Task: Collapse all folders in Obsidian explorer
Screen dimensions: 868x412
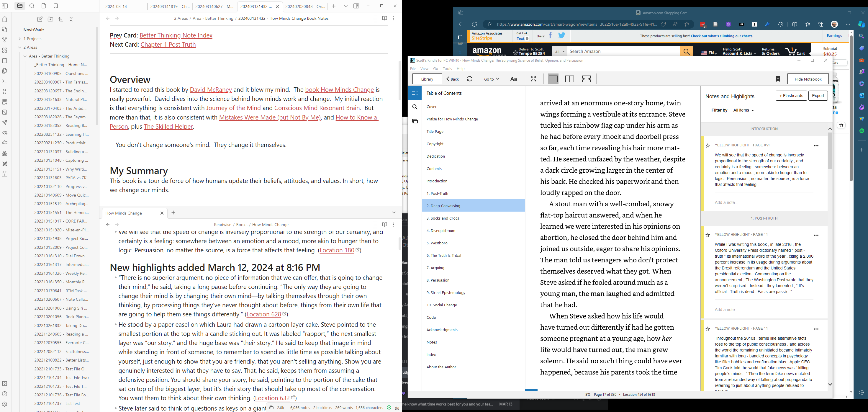Action: point(71,19)
